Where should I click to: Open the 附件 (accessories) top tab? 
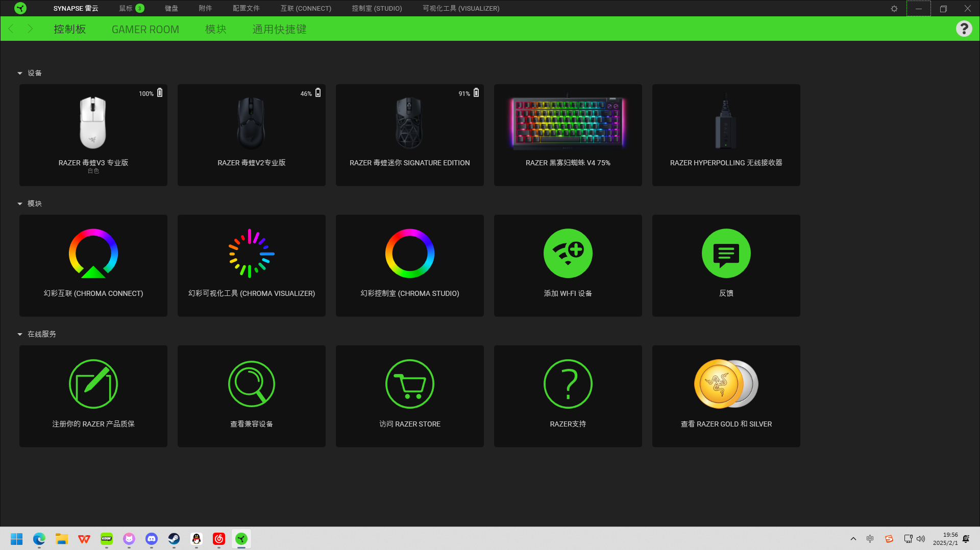pyautogui.click(x=205, y=9)
